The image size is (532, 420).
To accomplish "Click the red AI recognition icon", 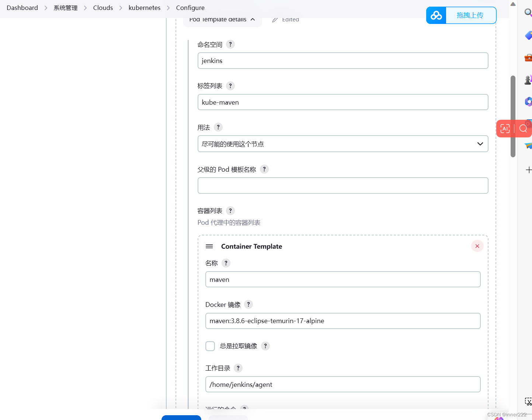I will tap(505, 129).
